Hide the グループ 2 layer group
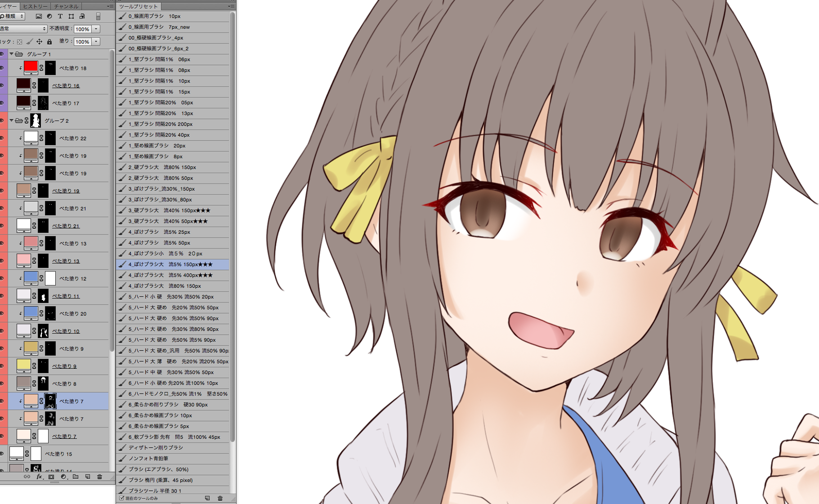 [x=2, y=120]
